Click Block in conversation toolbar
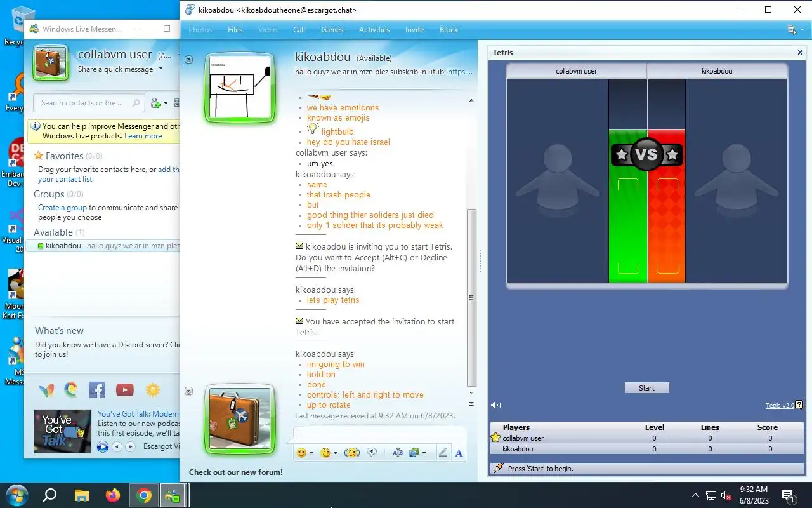The width and height of the screenshot is (812, 508). tap(449, 30)
